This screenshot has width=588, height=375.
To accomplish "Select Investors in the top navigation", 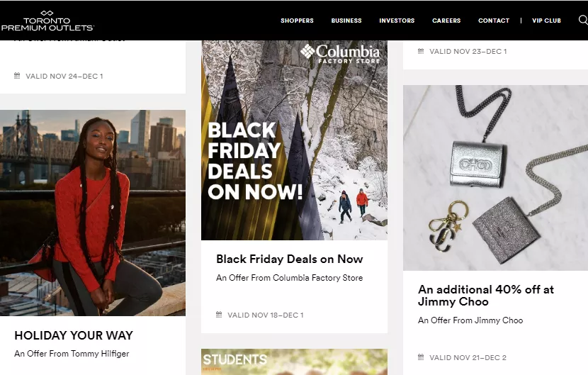I will pos(397,21).
